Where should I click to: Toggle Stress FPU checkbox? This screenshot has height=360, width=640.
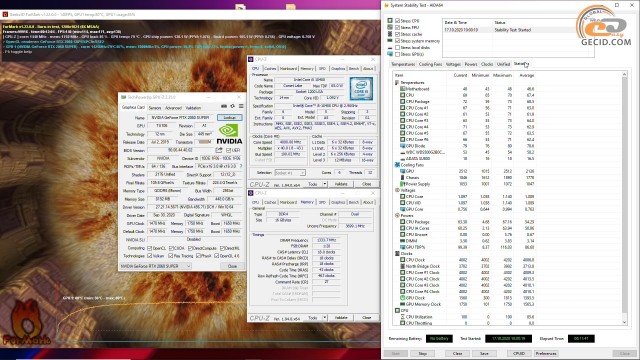(397, 27)
